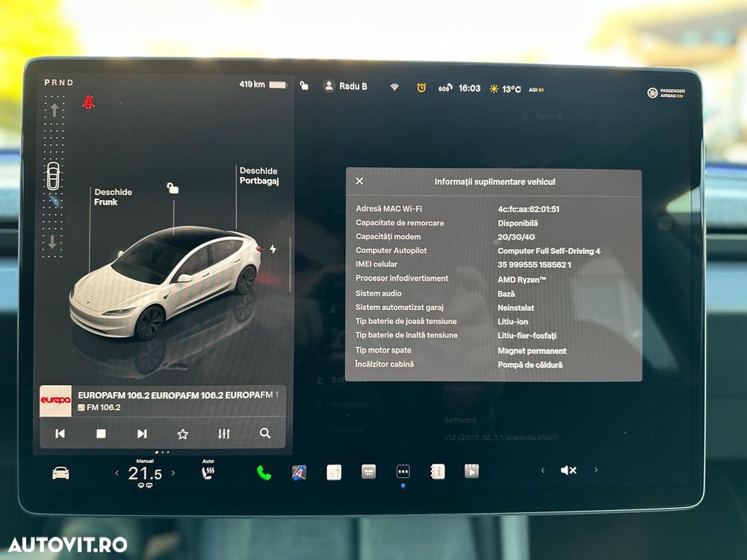The image size is (747, 560).
Task: Tap the passenger airbag indicator
Action: pyautogui.click(x=666, y=93)
